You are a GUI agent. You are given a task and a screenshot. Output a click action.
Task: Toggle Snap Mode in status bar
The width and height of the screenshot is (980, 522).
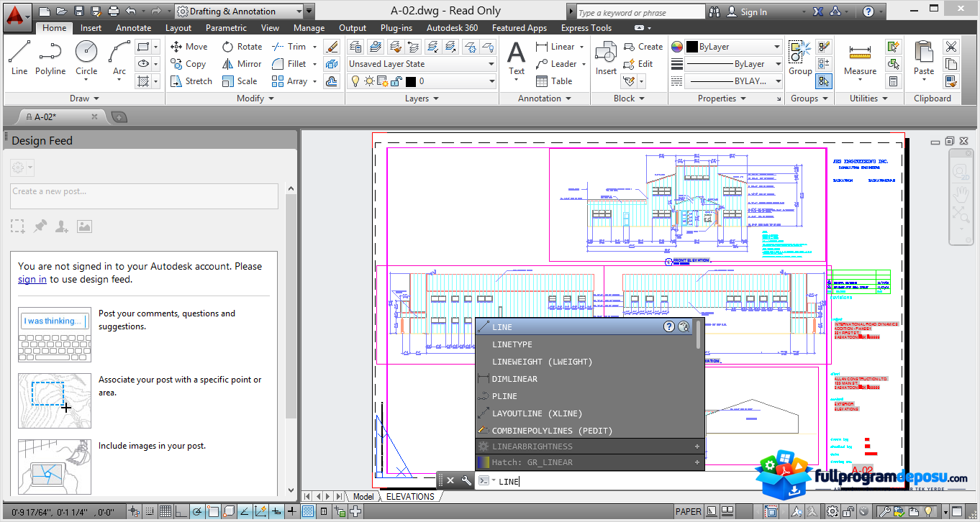pyautogui.click(x=150, y=512)
